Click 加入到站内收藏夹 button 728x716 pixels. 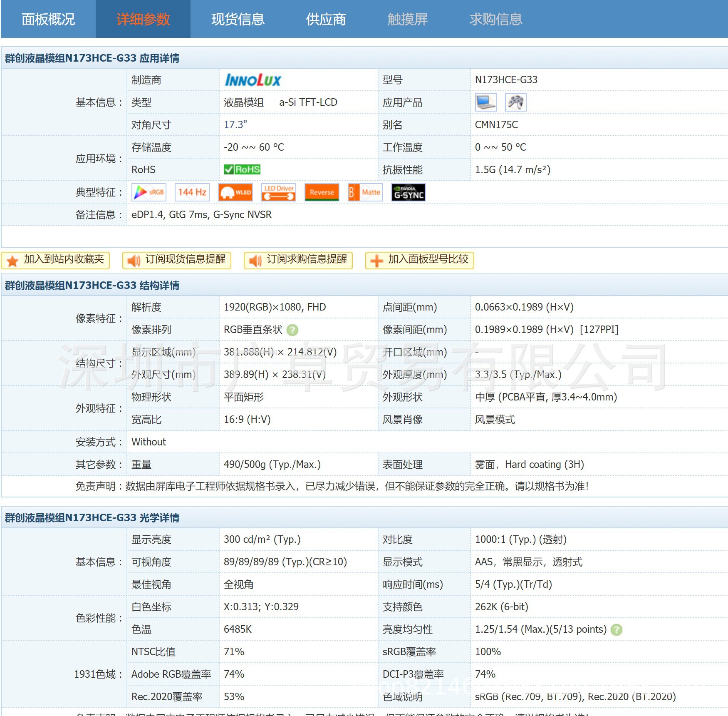click(x=56, y=260)
